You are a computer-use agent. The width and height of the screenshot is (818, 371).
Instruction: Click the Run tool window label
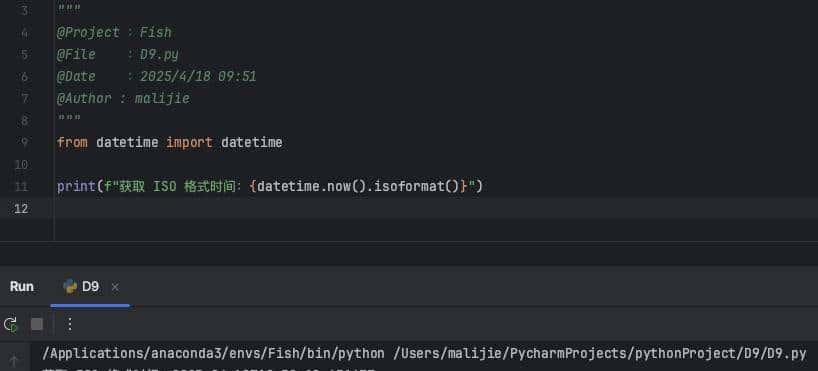tap(21, 286)
